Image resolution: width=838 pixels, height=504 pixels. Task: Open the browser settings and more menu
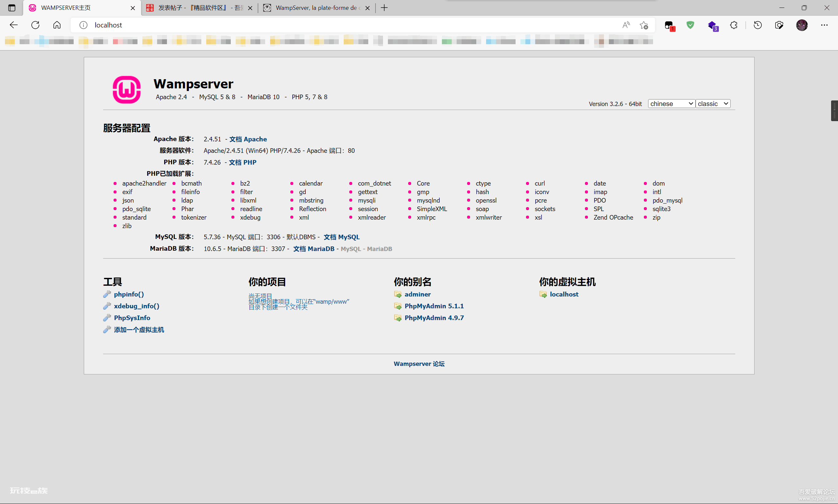point(824,25)
